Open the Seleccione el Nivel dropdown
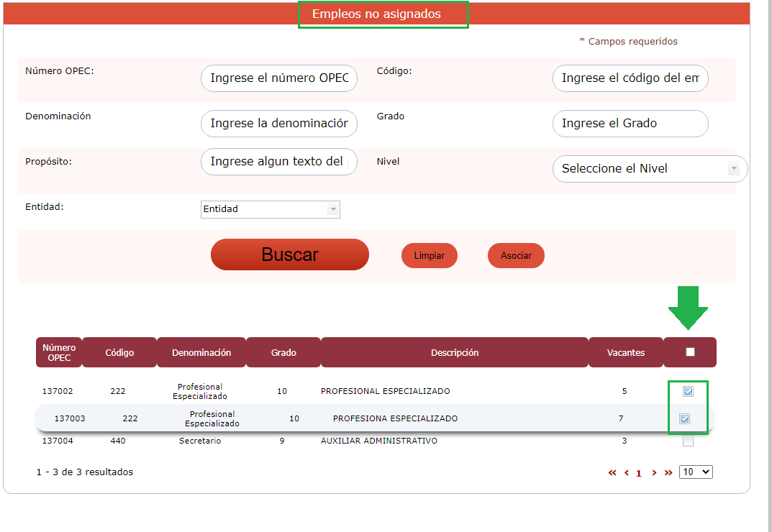772x532 pixels. (650, 169)
